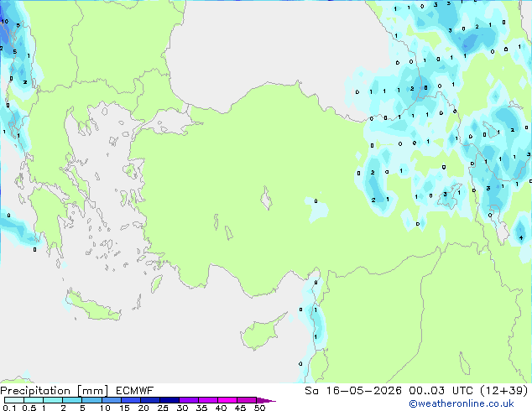The height and width of the screenshot is (411, 532).
Task: Select the 5 to 10 mm legend swatch
Action: click(91, 400)
